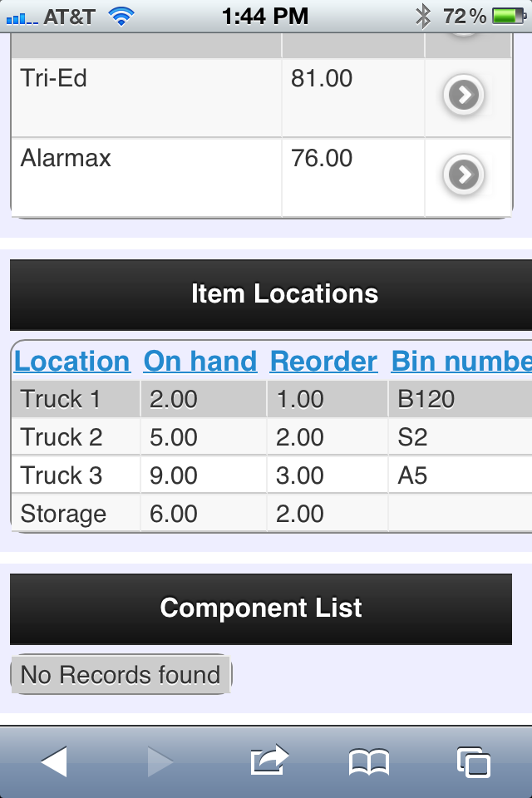Tap the Safari forward arrow
532x798 pixels.
pyautogui.click(x=160, y=762)
